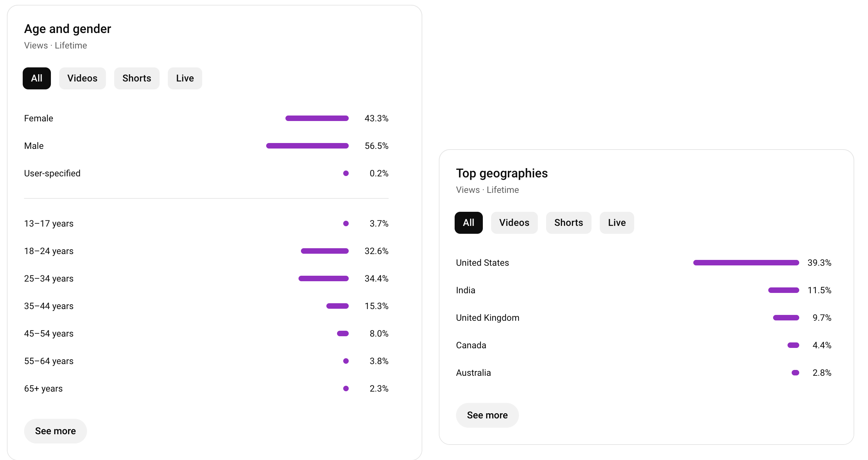
Task: Click the Female 43.3% bar
Action: point(317,118)
